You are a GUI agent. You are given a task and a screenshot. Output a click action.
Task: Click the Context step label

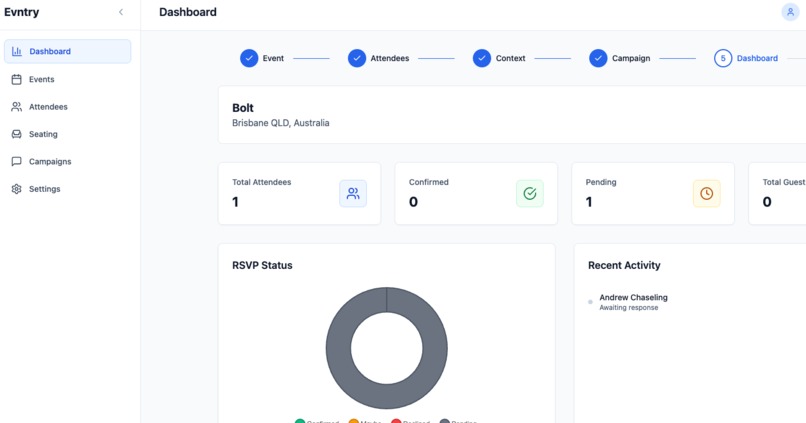(x=510, y=58)
